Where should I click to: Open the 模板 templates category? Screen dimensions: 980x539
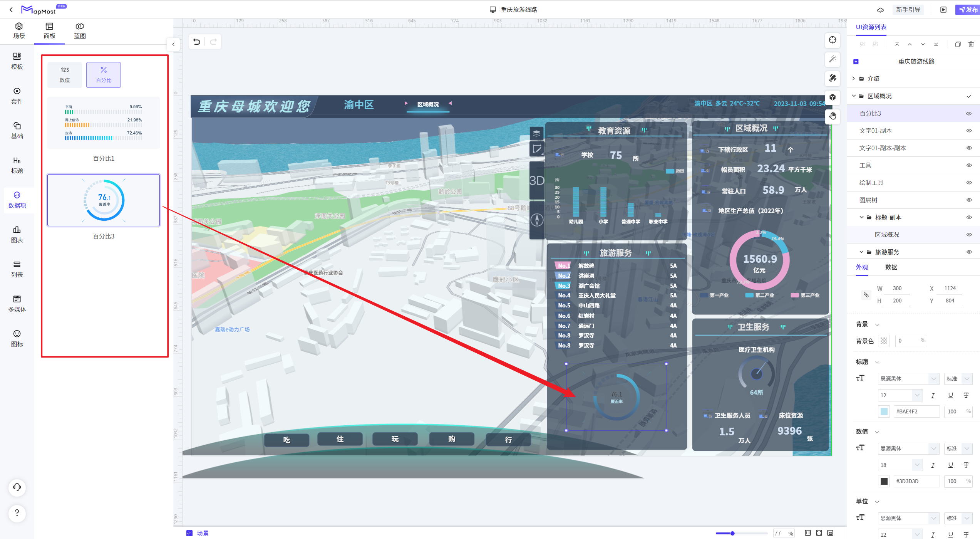pyautogui.click(x=17, y=61)
